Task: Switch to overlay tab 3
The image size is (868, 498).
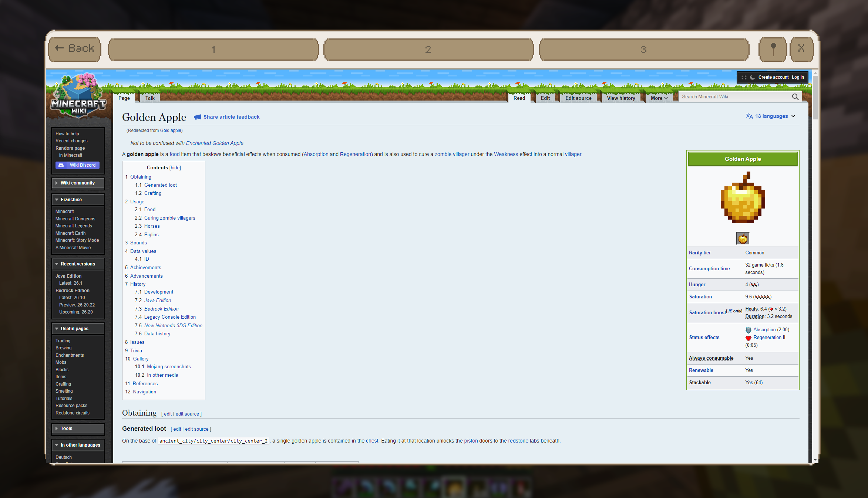Action: (x=644, y=49)
